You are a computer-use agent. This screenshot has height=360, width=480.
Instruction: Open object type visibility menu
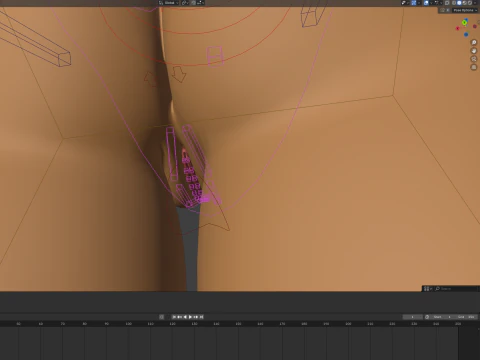pos(405,3)
